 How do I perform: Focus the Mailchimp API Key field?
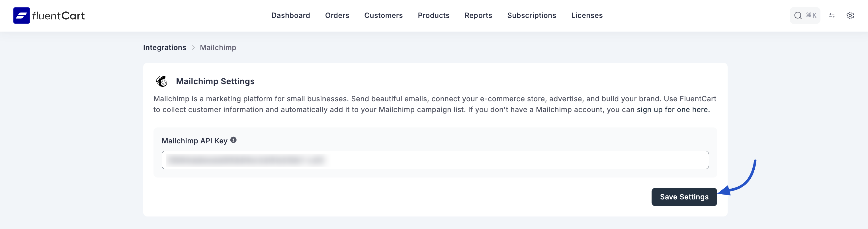click(x=435, y=160)
